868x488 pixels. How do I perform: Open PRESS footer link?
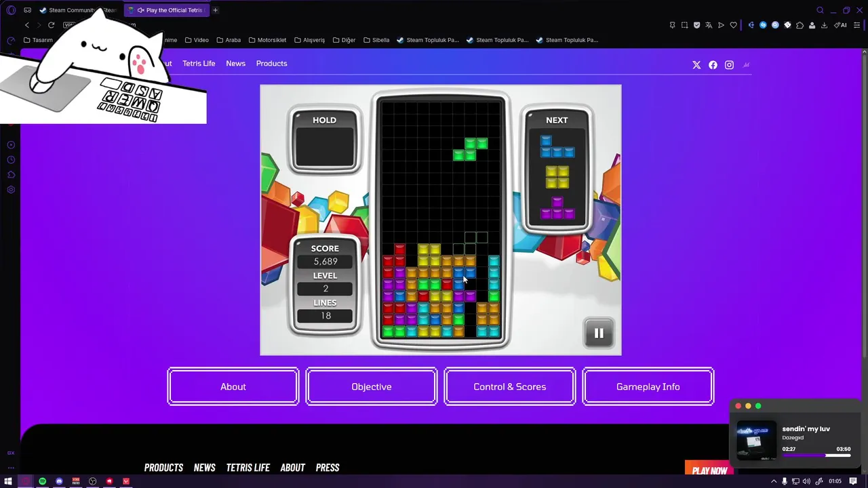click(328, 468)
